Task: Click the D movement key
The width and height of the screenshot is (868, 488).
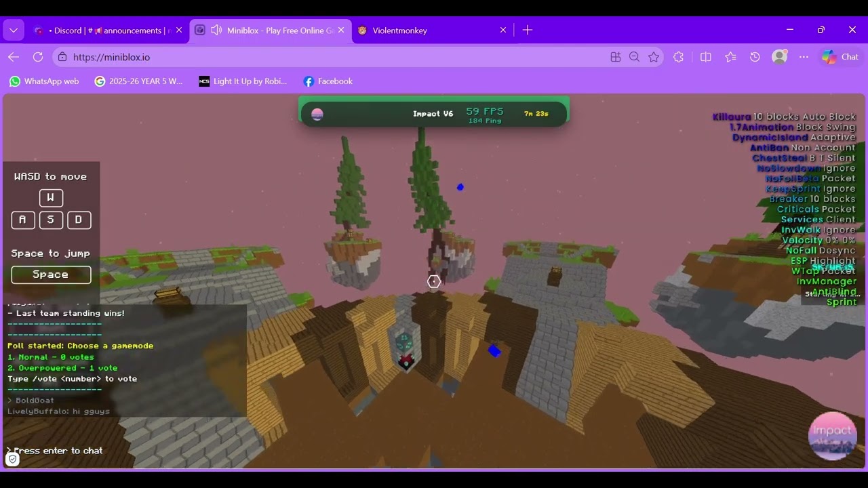Action: coord(79,220)
